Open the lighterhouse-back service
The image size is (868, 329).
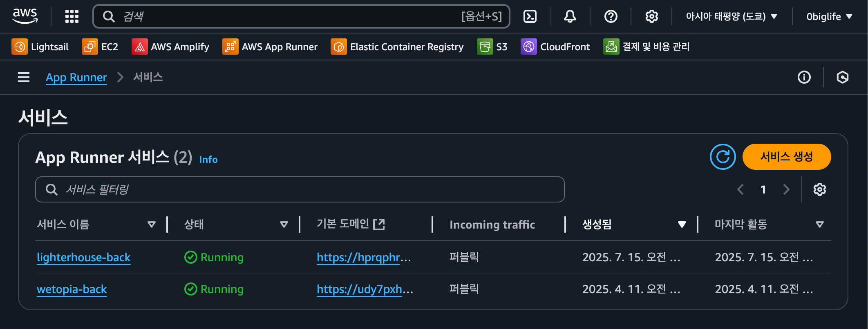point(84,257)
